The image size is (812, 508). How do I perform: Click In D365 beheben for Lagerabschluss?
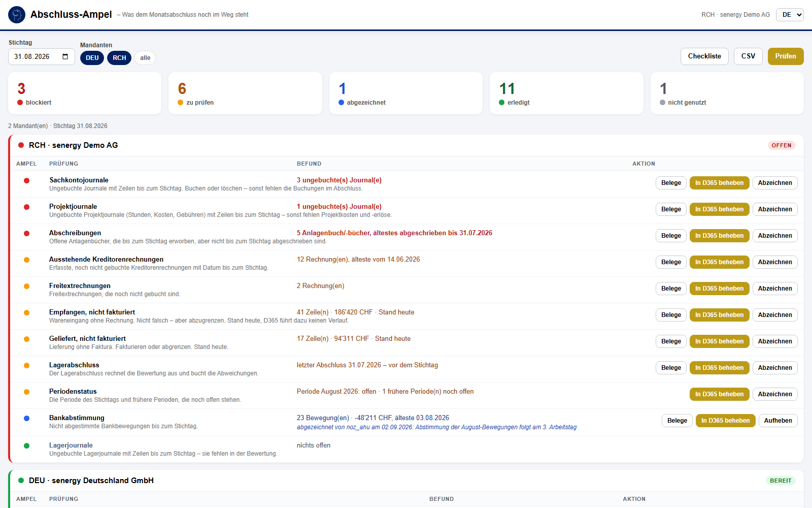point(719,368)
